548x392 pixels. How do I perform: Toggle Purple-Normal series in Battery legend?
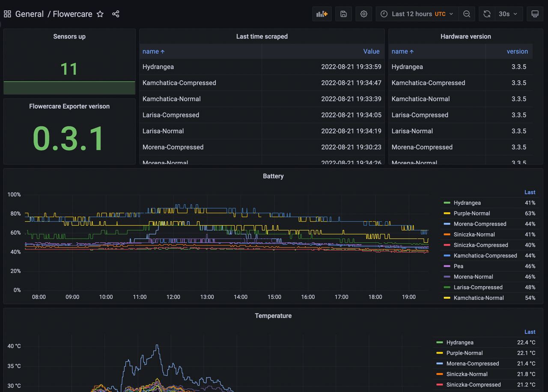click(x=471, y=213)
